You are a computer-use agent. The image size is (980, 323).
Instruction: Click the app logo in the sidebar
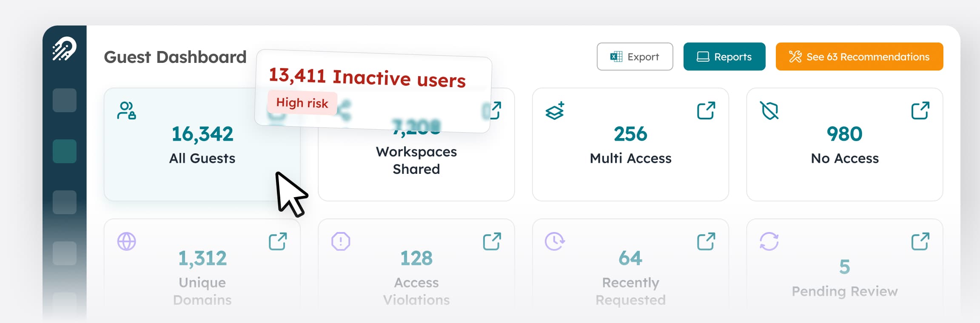[64, 49]
